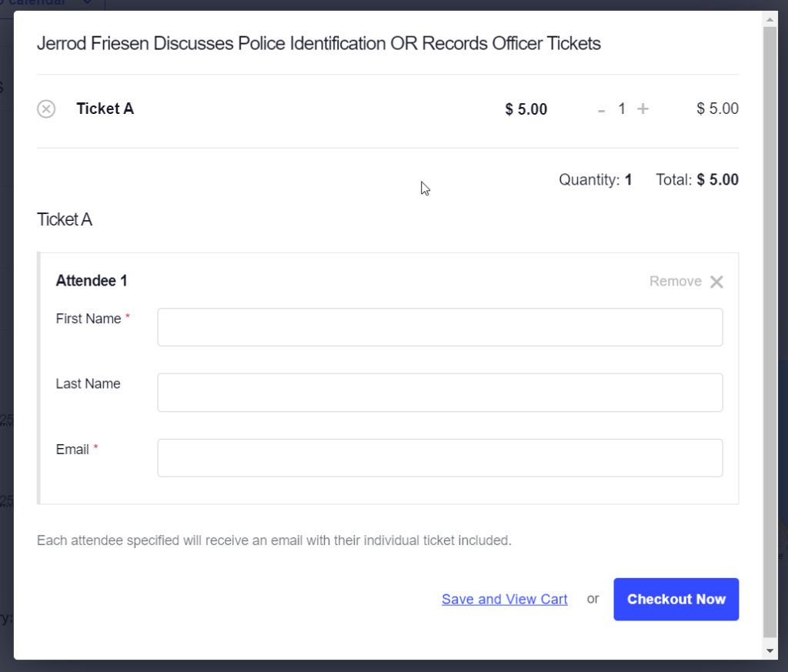788x672 pixels.
Task: Click the plus icon to increase ticket quantity
Action: point(643,109)
